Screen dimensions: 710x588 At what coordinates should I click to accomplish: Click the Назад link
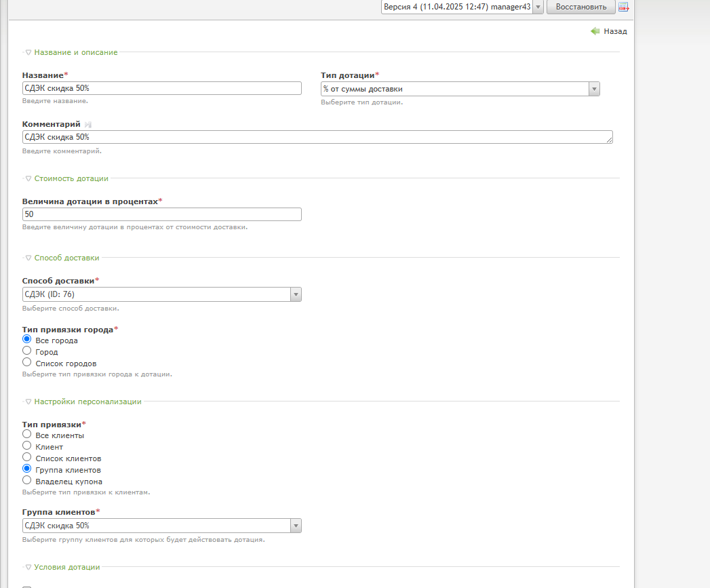point(615,31)
